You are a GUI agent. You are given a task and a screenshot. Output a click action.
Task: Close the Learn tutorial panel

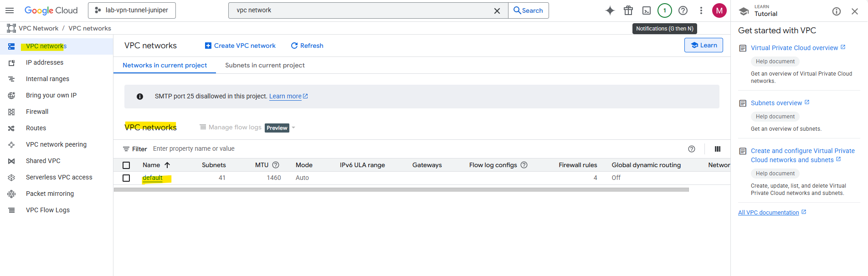click(855, 11)
